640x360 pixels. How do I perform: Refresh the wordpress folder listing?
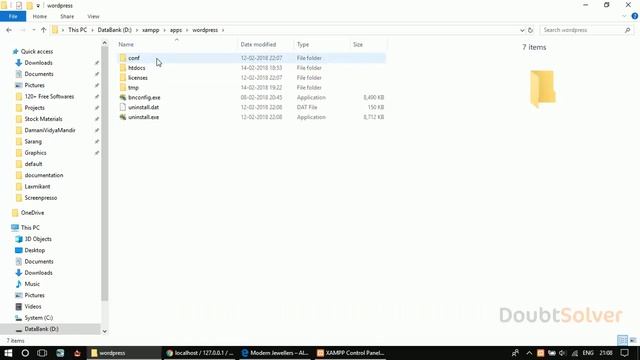point(530,30)
